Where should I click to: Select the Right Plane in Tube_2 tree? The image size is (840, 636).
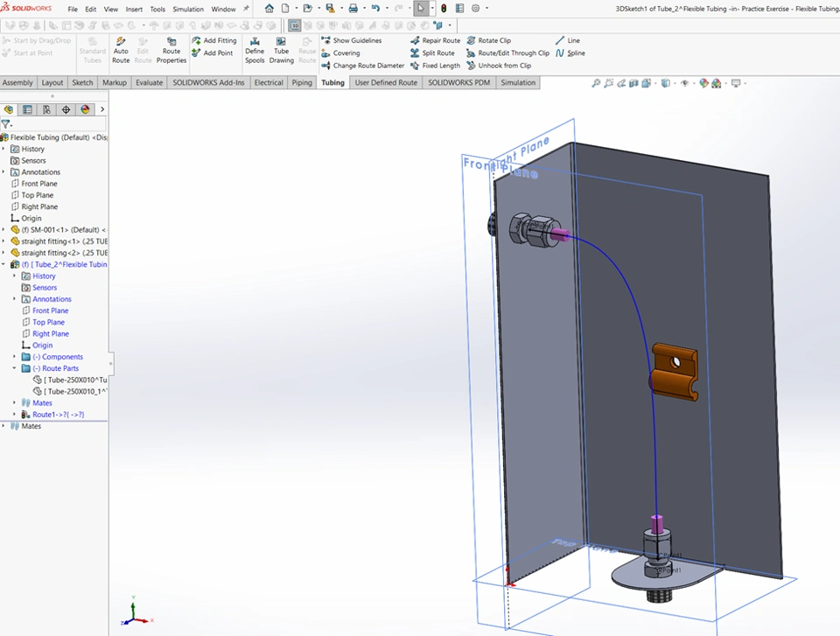click(x=50, y=333)
